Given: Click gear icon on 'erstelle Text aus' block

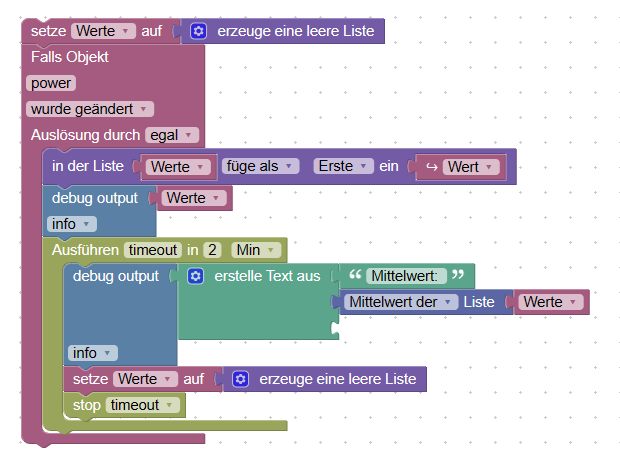Looking at the screenshot, I should (x=196, y=276).
